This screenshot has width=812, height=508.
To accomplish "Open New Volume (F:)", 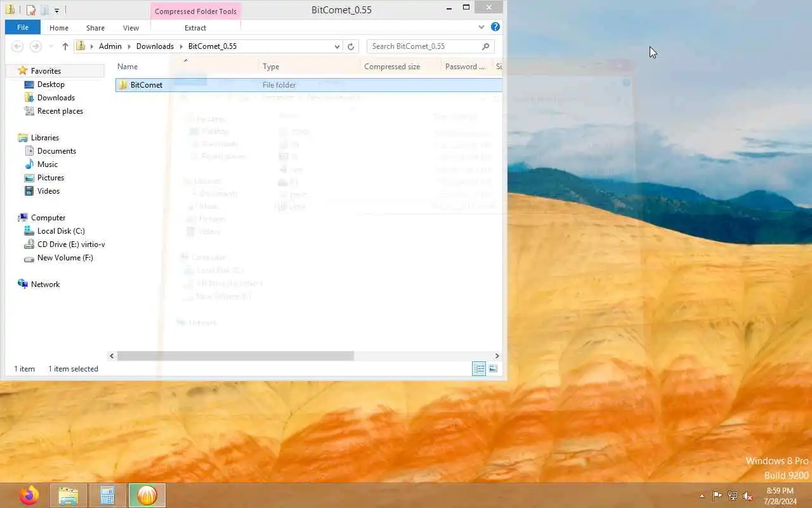I will coord(65,258).
